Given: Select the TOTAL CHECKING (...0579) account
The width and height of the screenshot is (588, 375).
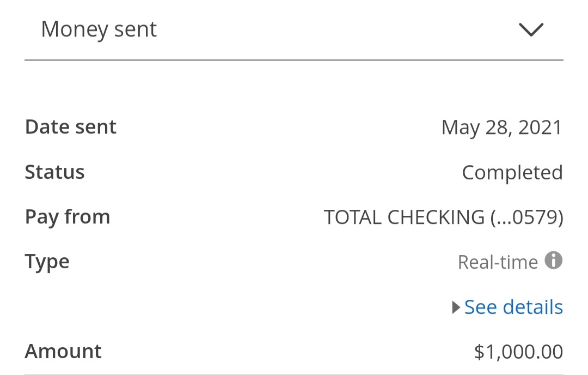Looking at the screenshot, I should coord(444,217).
